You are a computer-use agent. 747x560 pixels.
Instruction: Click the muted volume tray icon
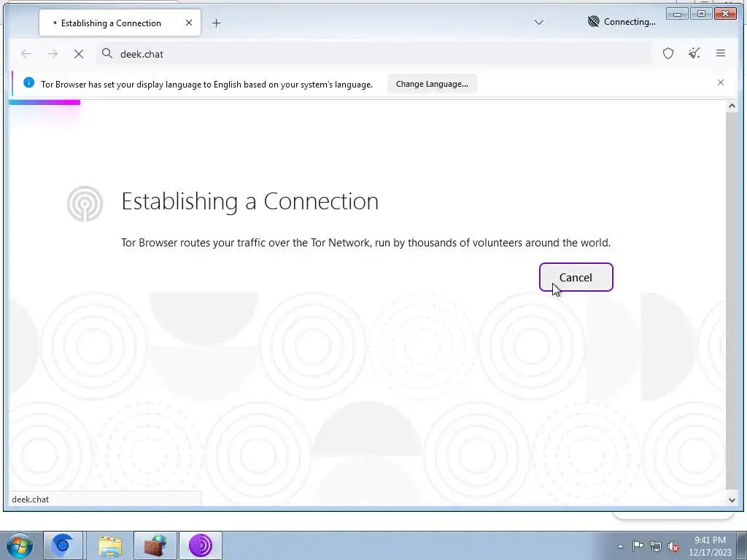tap(673, 546)
